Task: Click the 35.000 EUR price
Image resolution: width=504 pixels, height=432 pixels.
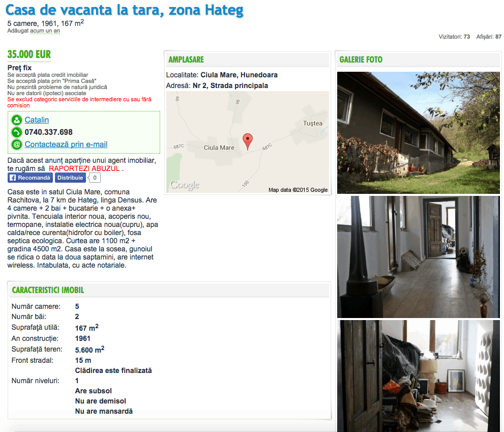Action: (29, 54)
